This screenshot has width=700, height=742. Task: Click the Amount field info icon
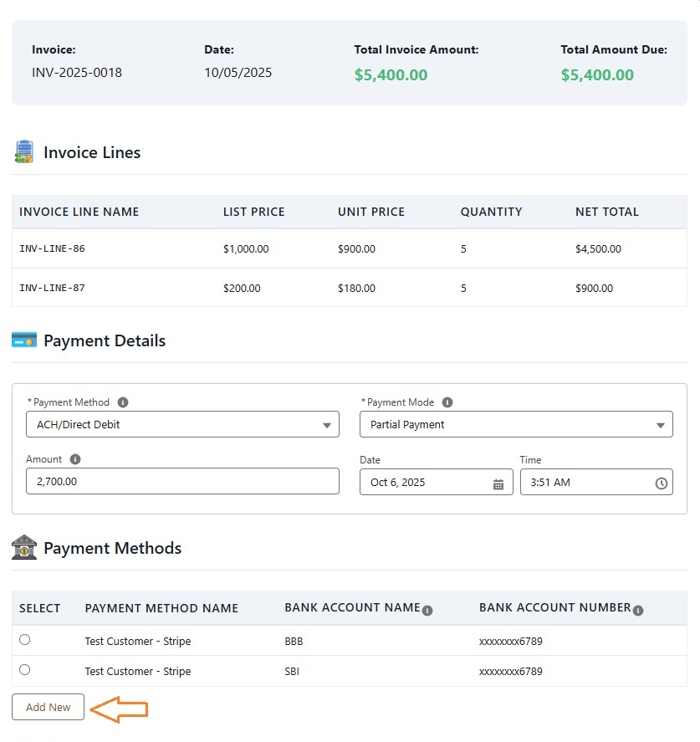click(75, 459)
